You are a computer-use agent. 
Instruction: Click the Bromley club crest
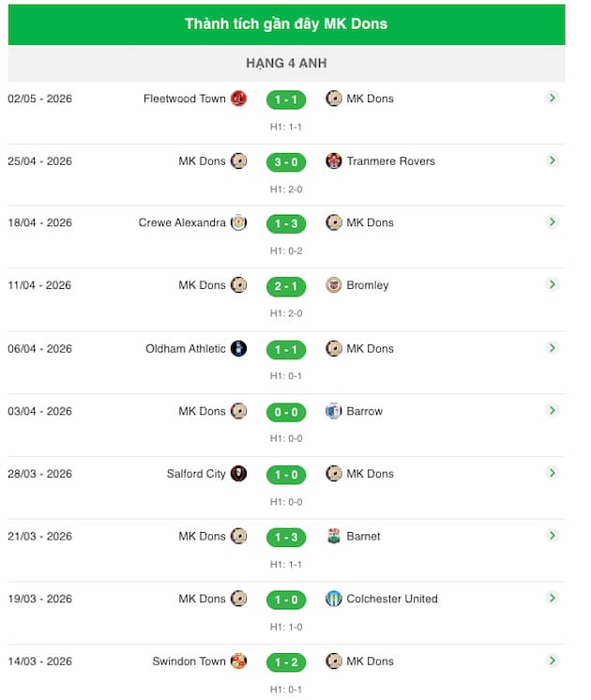[333, 285]
